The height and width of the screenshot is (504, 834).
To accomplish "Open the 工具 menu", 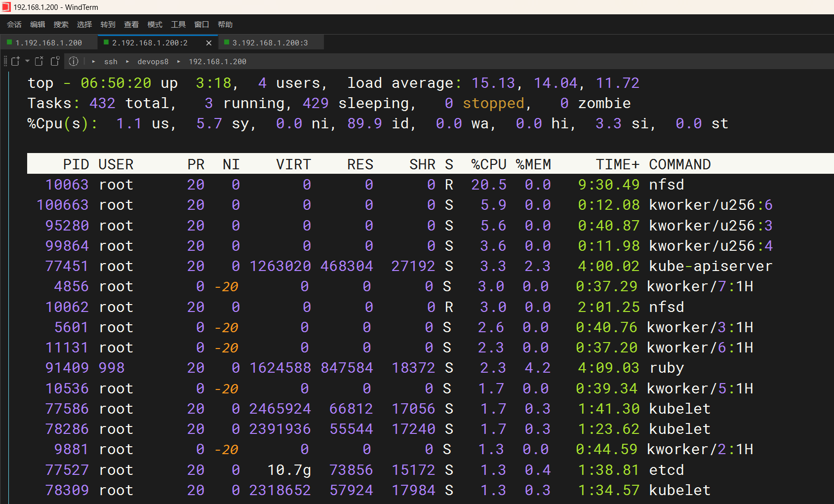I will click(178, 24).
